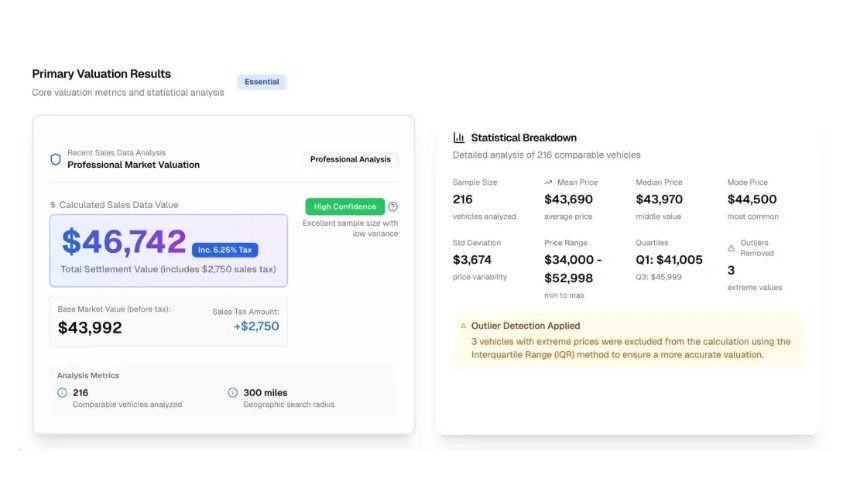Click the Q1: $41,005 quartile value
The height and width of the screenshot is (492, 841).
point(669,260)
